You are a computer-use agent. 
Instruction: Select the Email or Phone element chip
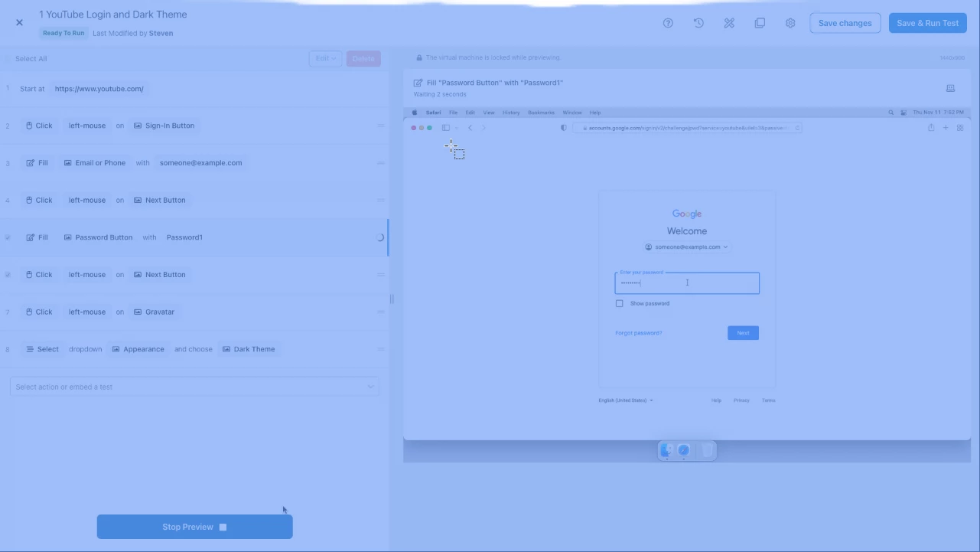[94, 163]
